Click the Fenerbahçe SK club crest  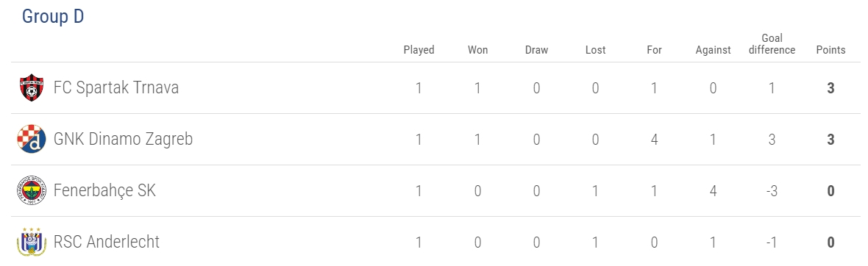click(x=31, y=191)
